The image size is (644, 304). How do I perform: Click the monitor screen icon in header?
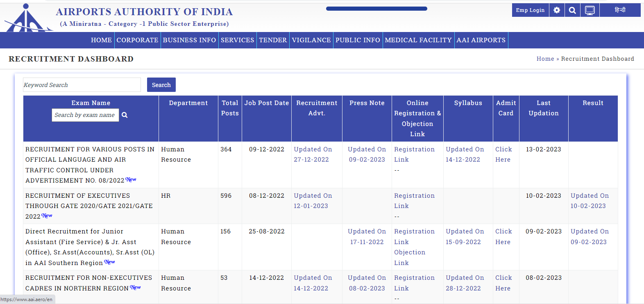590,10
